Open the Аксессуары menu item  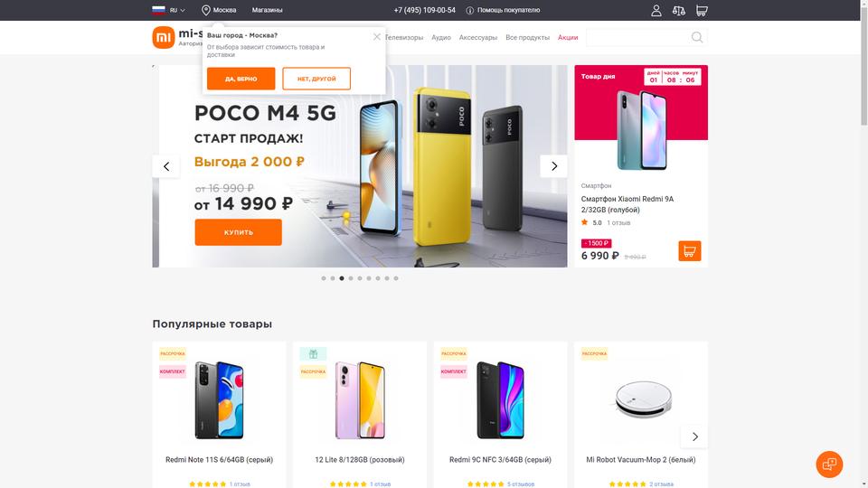point(477,38)
